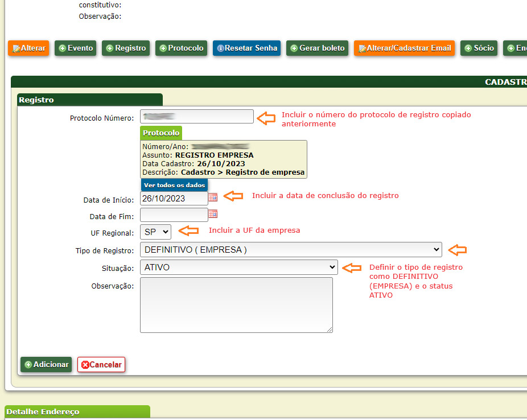
Task: Click the red Cancelar button
Action: 101,364
